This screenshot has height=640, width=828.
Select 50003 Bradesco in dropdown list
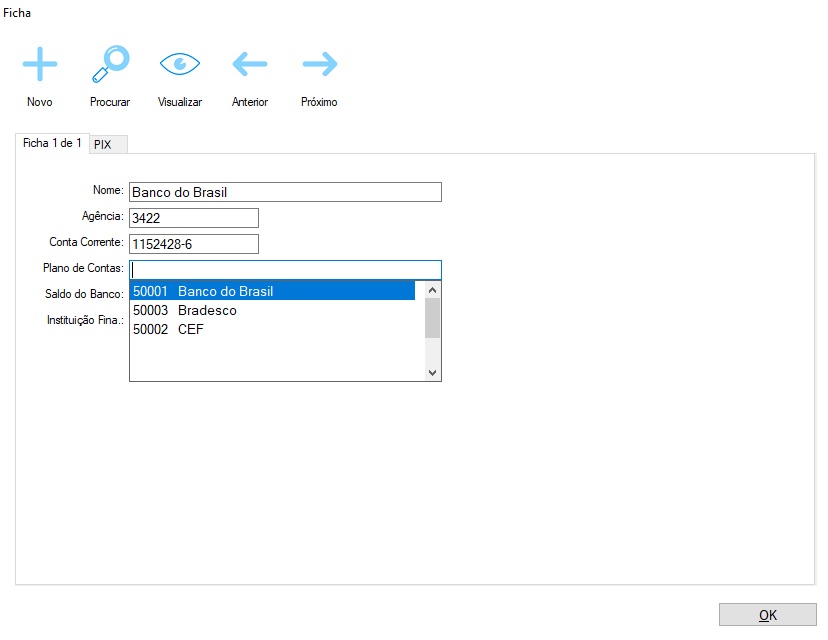(x=272, y=310)
